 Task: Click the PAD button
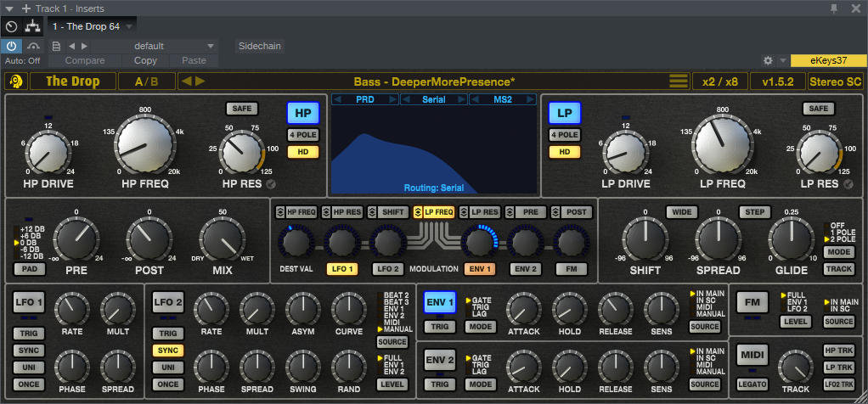[30, 269]
